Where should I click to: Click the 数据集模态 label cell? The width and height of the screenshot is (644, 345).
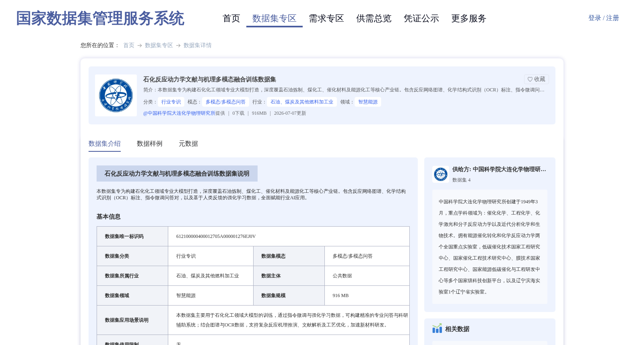pyautogui.click(x=289, y=256)
